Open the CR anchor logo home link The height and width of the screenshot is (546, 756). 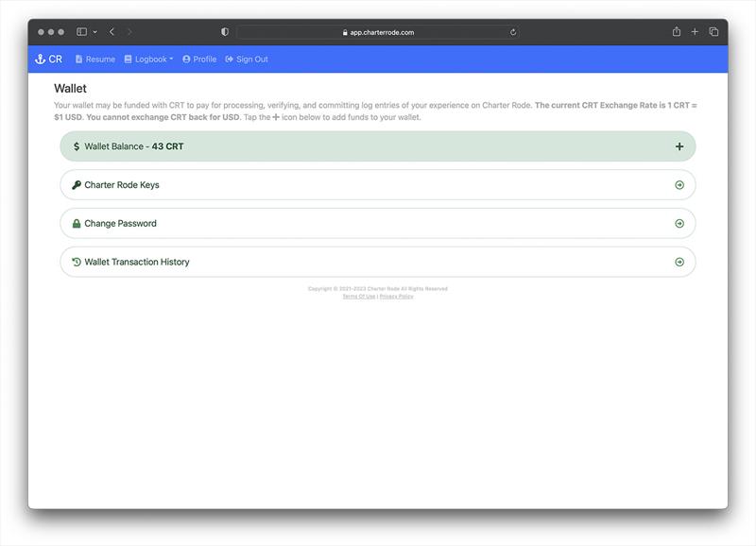point(49,59)
